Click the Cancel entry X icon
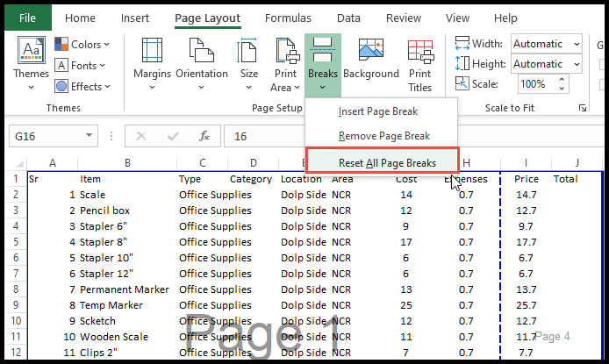The image size is (609, 364). coord(141,136)
